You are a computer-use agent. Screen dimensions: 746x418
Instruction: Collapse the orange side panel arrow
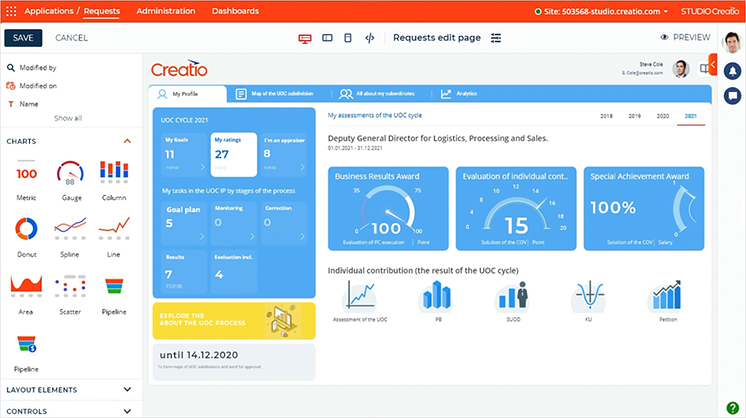[712, 65]
